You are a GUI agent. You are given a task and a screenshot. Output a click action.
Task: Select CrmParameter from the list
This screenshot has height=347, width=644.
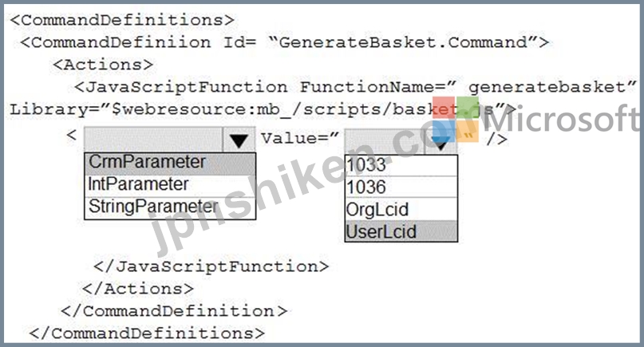(170, 163)
